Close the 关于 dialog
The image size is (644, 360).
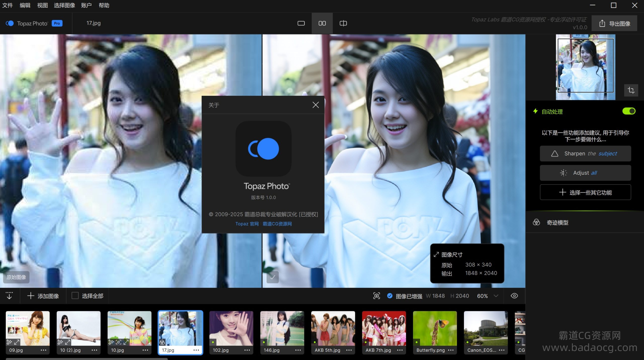pos(315,105)
